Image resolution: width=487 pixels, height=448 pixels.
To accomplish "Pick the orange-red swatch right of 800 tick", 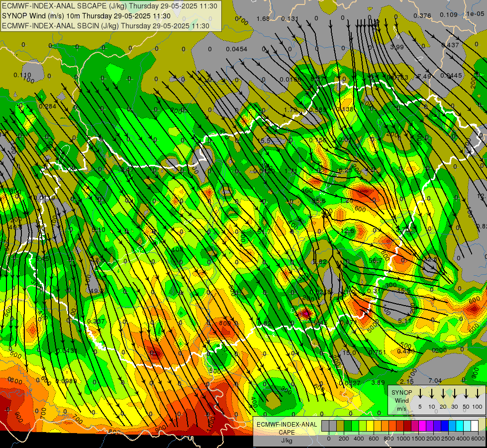I will click(x=392, y=426).
